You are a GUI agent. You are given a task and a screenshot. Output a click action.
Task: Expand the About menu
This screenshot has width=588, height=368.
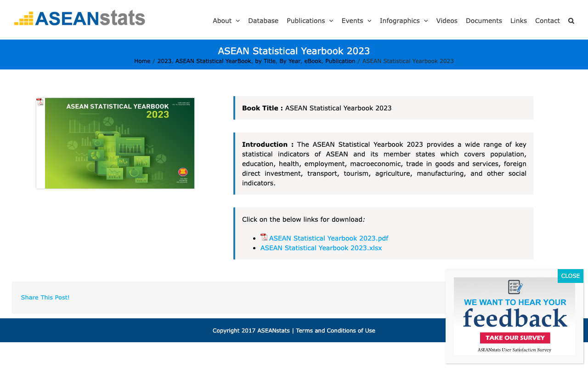226,21
